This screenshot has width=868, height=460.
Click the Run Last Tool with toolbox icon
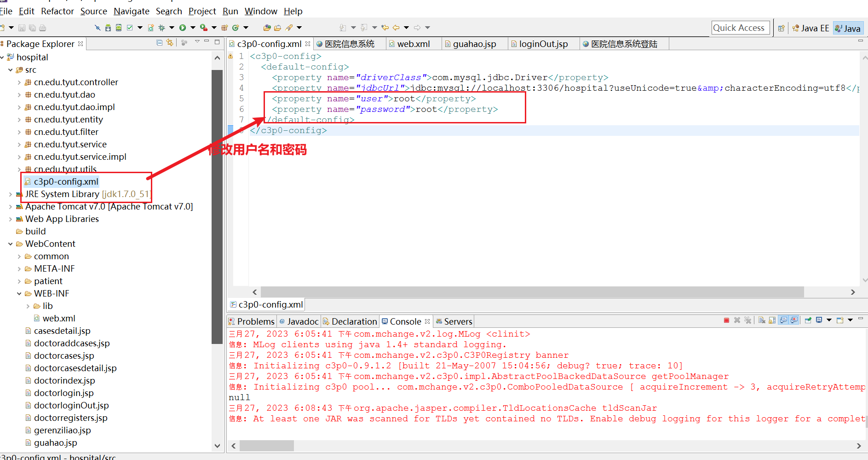[x=204, y=28]
